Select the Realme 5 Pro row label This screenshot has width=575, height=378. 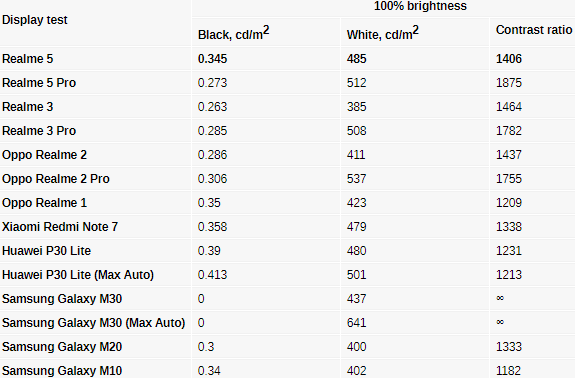[x=39, y=83]
